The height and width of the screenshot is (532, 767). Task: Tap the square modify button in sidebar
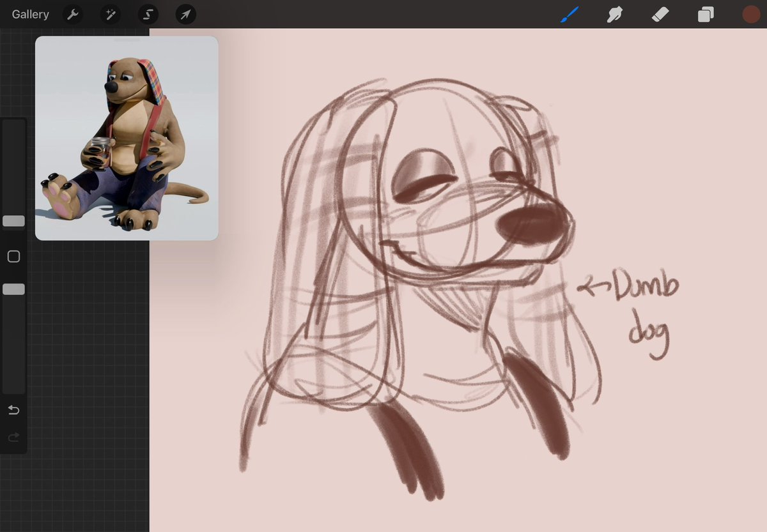[x=13, y=256]
